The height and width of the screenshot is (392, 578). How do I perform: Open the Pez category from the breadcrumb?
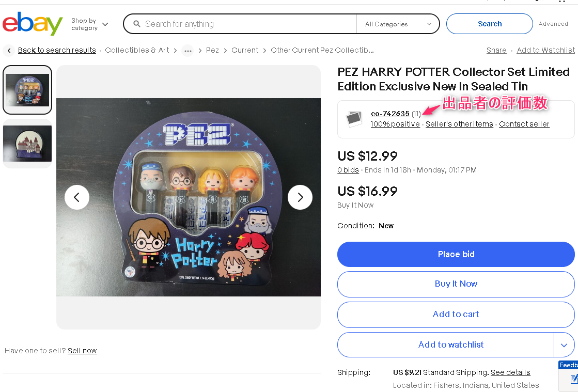coord(212,50)
